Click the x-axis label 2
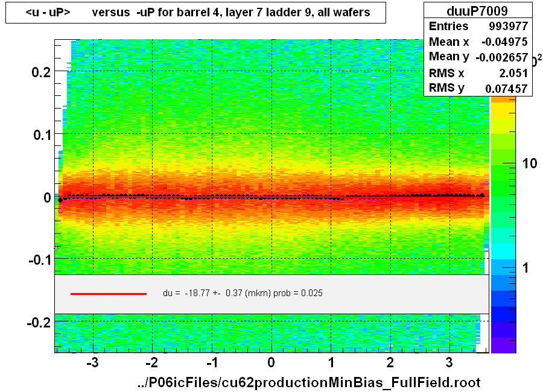543x392 pixels. tap(390, 362)
